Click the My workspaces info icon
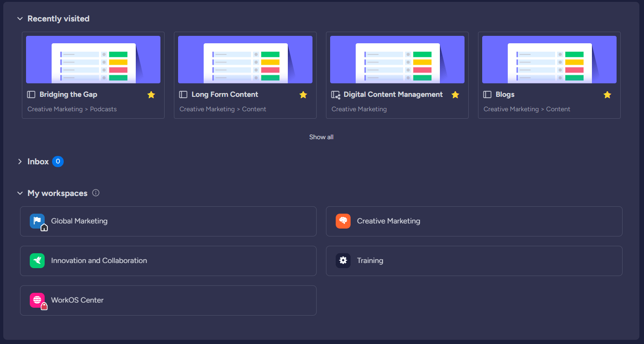The width and height of the screenshot is (644, 344). click(96, 193)
